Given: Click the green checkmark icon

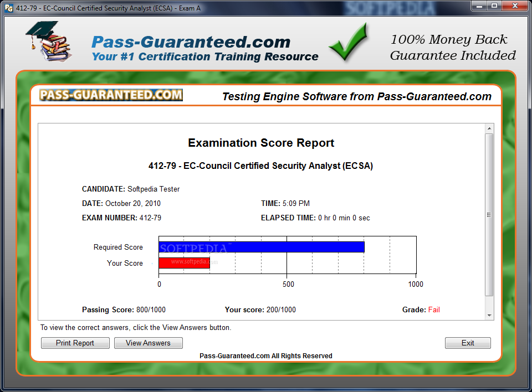Looking at the screenshot, I should [349, 42].
